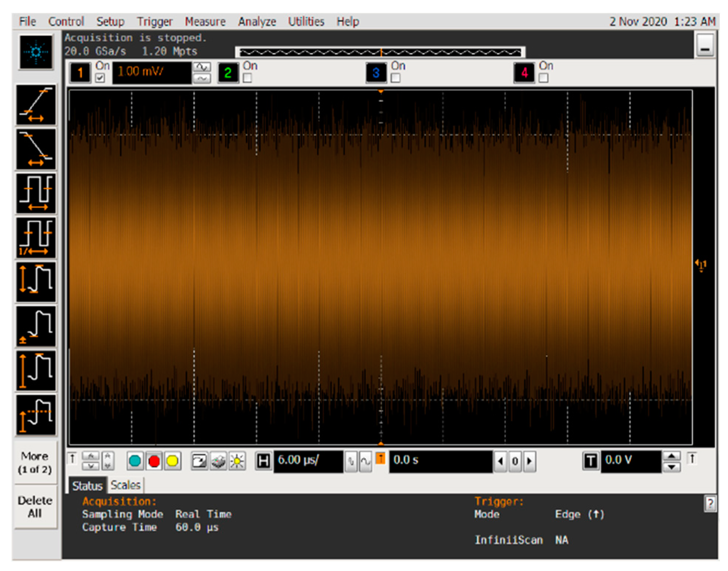Click the More (1 of 2) button

(35, 463)
